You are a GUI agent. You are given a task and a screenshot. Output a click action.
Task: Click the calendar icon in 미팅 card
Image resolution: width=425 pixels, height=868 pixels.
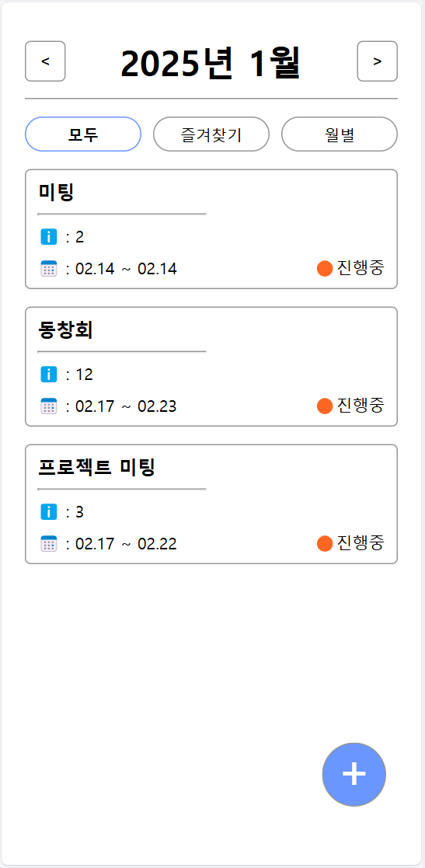coord(49,269)
